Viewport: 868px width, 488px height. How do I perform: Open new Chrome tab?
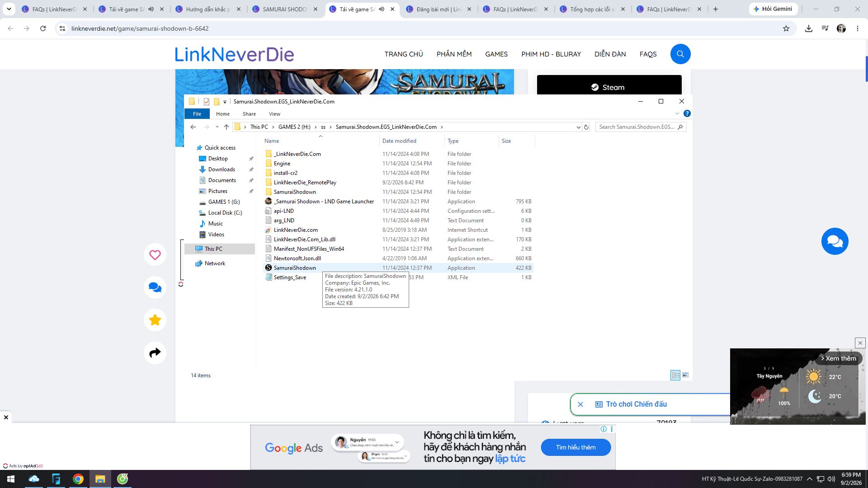(x=716, y=9)
